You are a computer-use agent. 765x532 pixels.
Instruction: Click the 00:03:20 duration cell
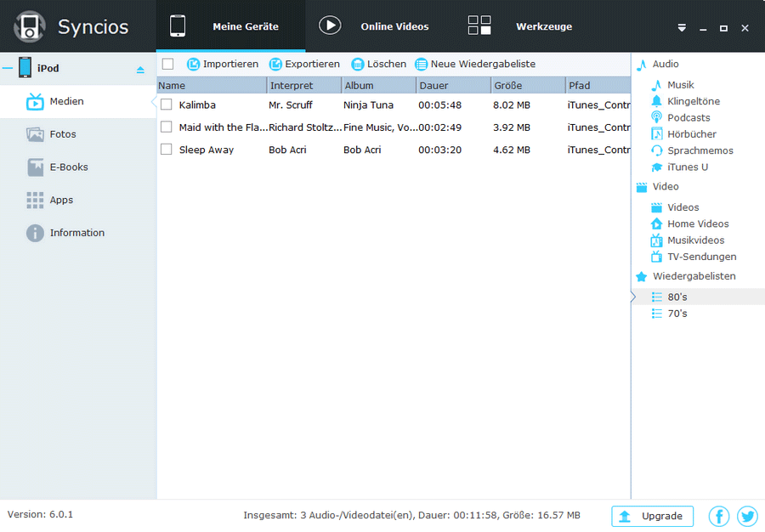click(x=439, y=150)
